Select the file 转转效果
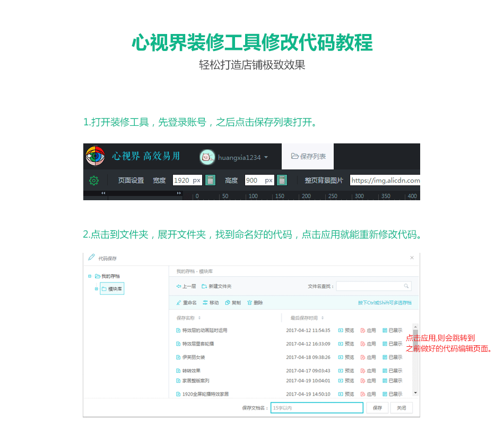The image size is (504, 444). click(x=188, y=371)
